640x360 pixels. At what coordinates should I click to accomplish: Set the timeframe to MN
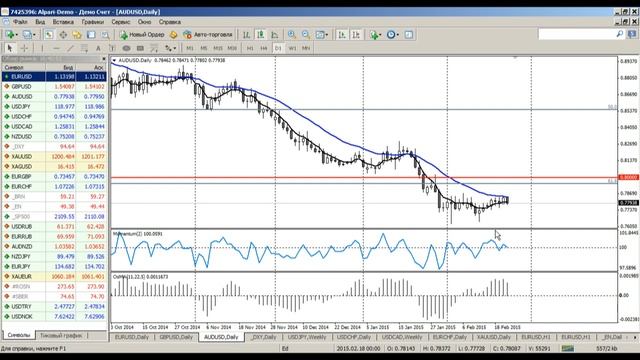[306, 48]
